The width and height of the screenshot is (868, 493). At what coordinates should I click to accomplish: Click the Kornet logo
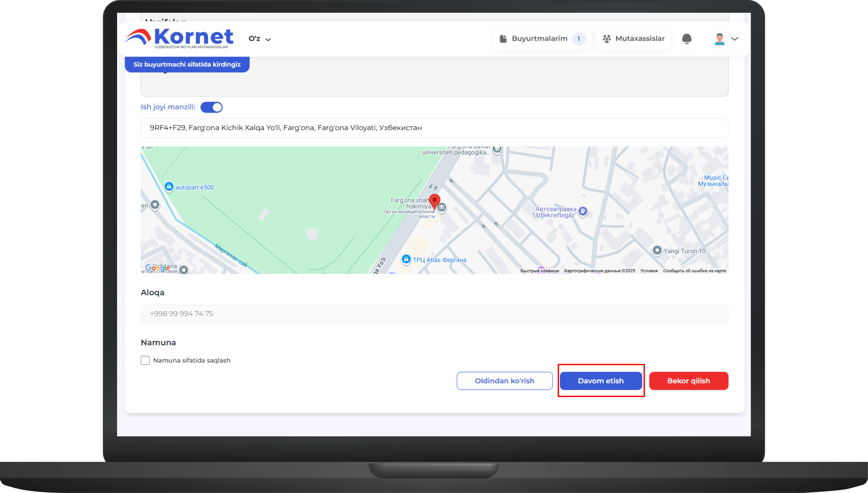pos(179,38)
